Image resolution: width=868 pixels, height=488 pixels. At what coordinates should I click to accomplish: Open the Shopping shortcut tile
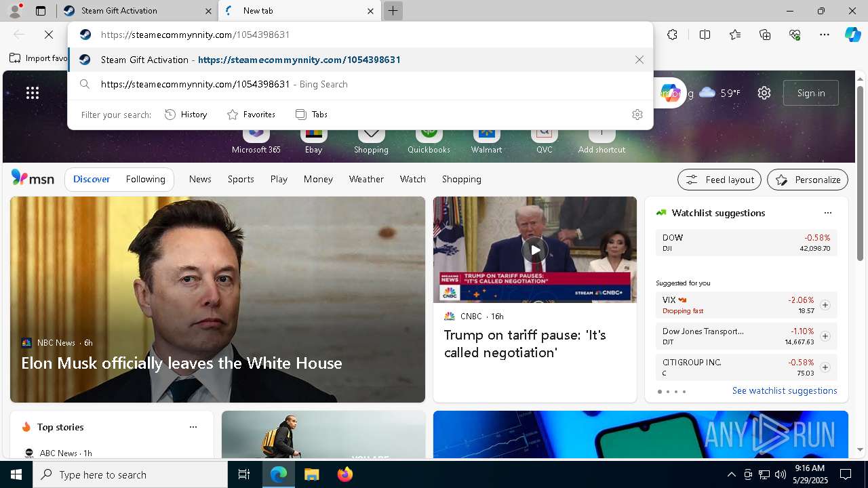pos(371,141)
